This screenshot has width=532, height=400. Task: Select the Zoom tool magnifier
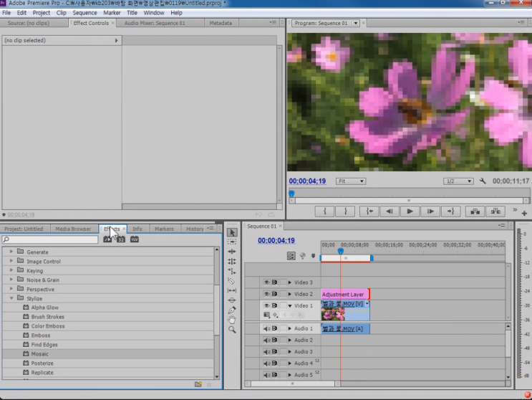232,330
